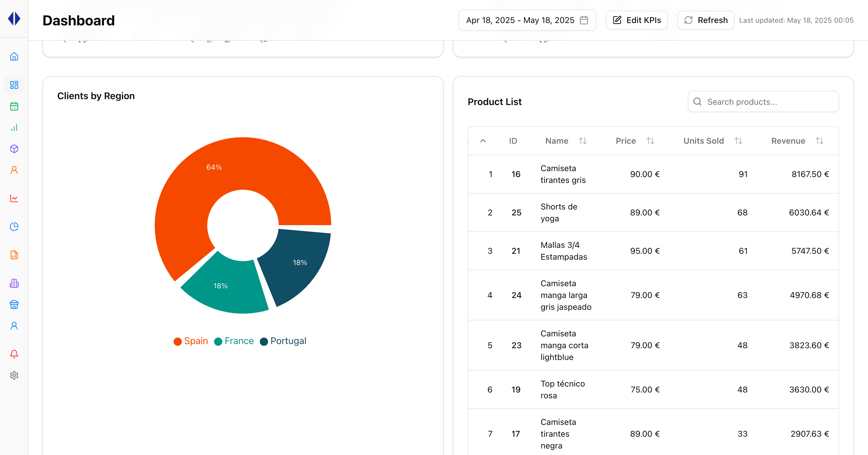Open the red line chart icon
The height and width of the screenshot is (455, 868).
click(x=14, y=198)
